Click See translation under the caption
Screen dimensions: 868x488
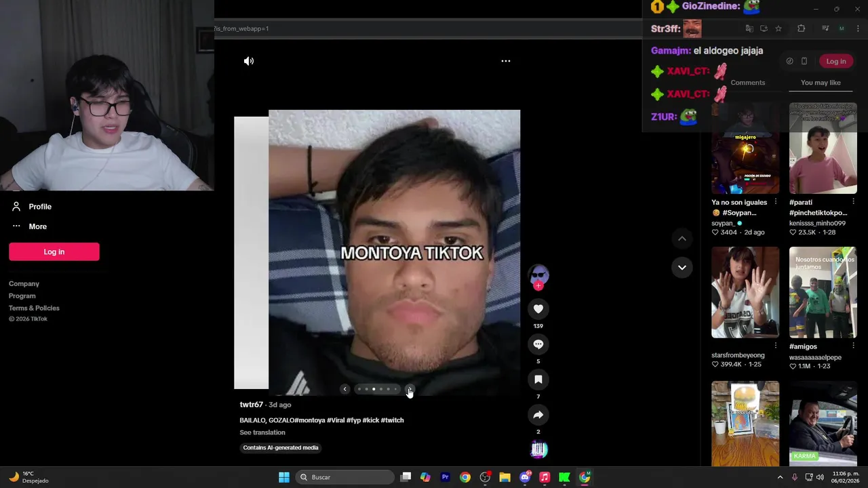point(262,432)
